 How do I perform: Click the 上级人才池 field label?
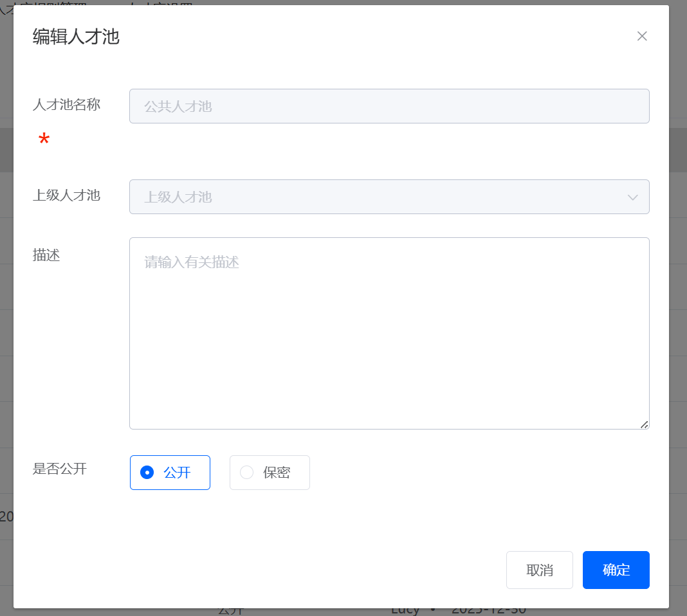66,195
